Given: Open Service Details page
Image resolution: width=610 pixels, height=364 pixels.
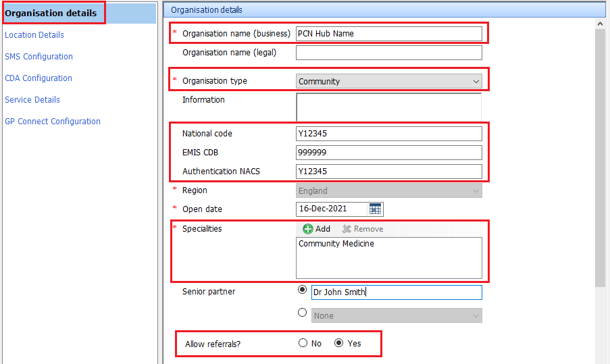Looking at the screenshot, I should (x=32, y=100).
